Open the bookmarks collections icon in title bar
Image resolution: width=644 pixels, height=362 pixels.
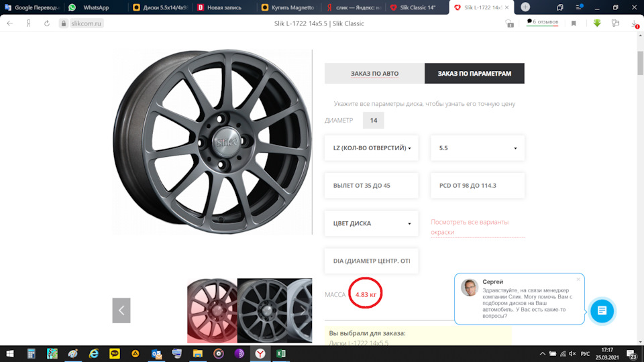(x=559, y=7)
